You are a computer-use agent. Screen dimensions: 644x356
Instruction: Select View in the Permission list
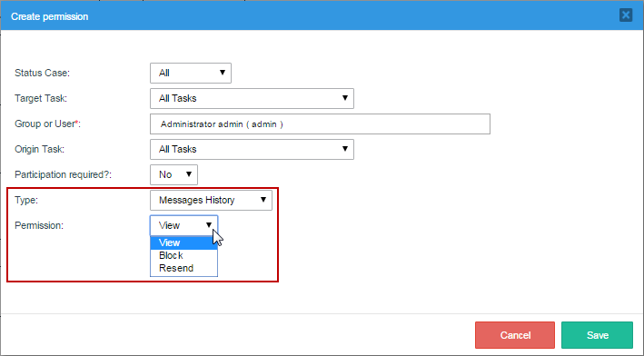183,242
